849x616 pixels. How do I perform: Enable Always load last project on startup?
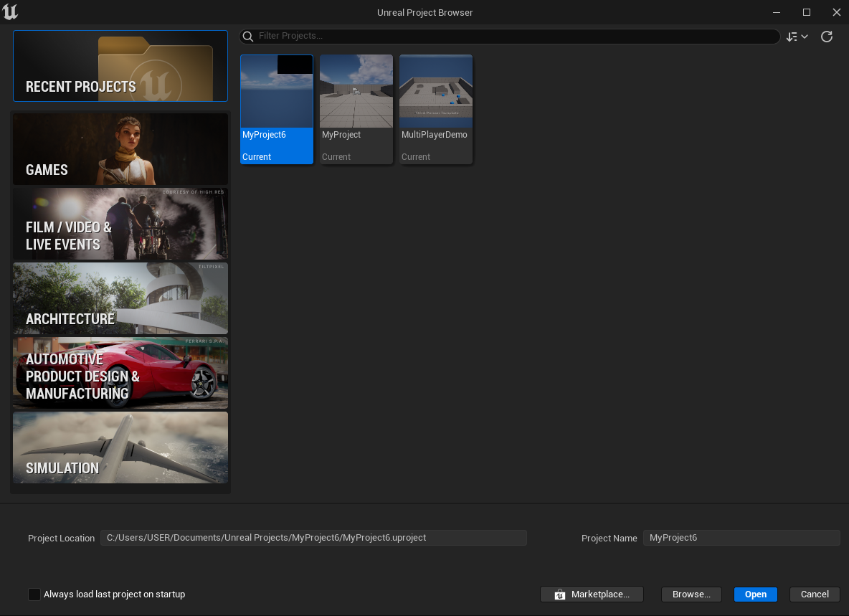34,594
